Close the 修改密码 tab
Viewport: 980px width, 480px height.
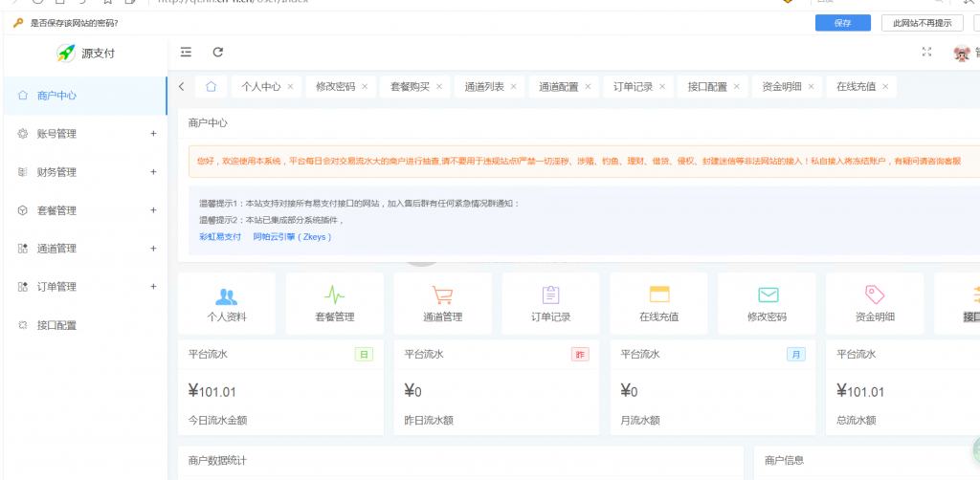pos(365,87)
